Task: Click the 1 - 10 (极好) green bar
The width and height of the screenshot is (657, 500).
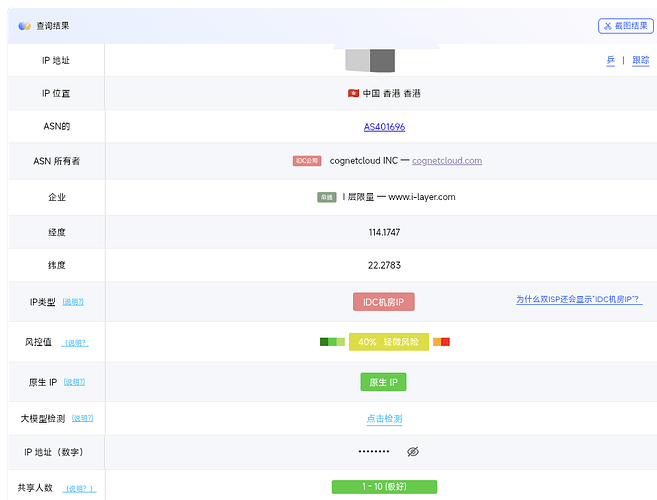Action: point(384,487)
